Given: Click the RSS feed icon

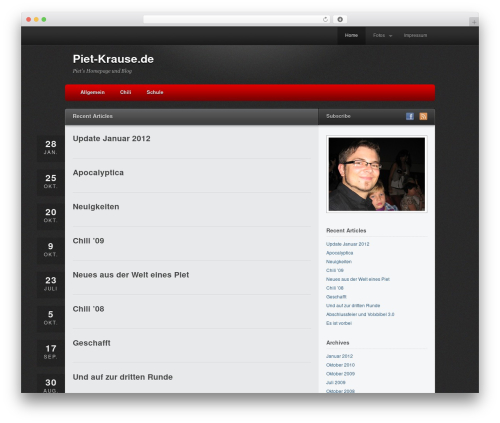Looking at the screenshot, I should coord(423,116).
